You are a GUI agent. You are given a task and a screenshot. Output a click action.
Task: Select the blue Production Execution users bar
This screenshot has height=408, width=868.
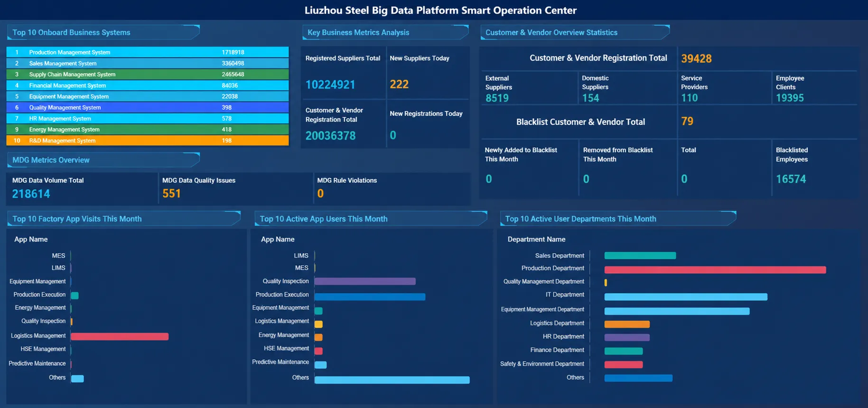coord(370,297)
